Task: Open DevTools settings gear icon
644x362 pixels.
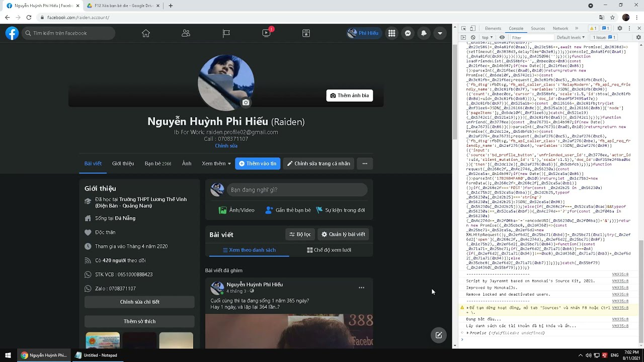Action: [x=620, y=28]
